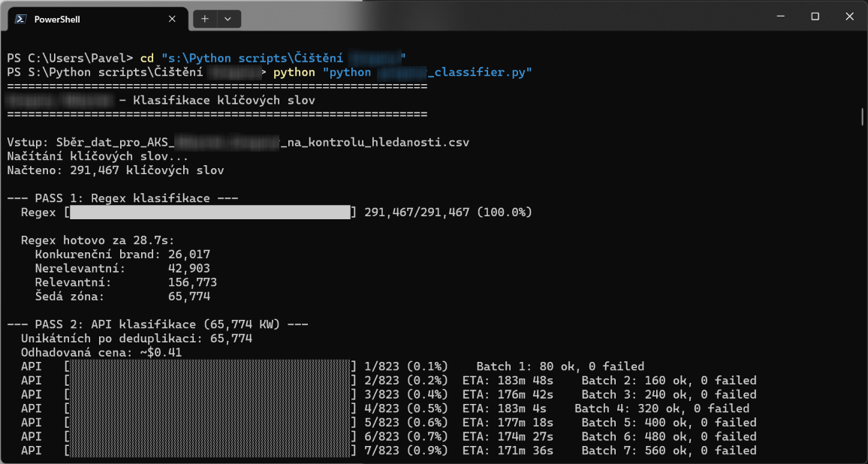Close the terminal window

pos(849,17)
